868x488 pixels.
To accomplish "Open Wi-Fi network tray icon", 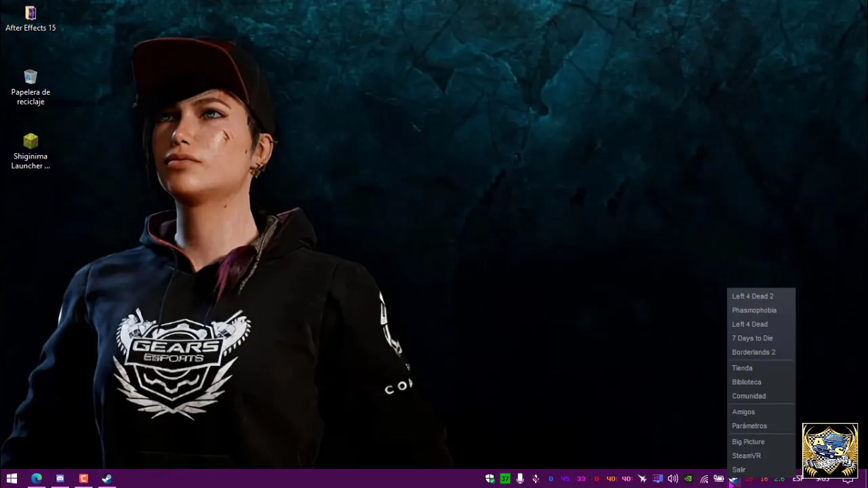I will pos(704,479).
